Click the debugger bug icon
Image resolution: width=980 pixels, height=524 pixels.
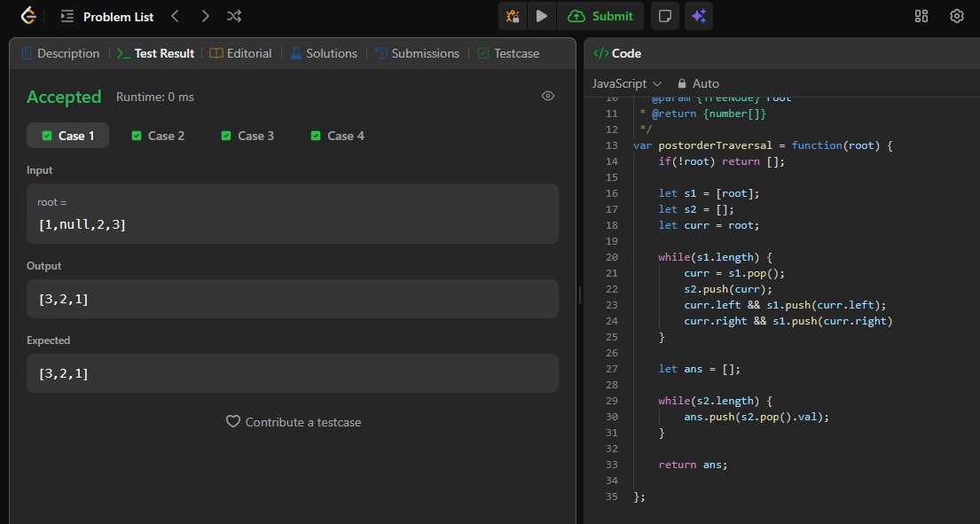click(513, 16)
